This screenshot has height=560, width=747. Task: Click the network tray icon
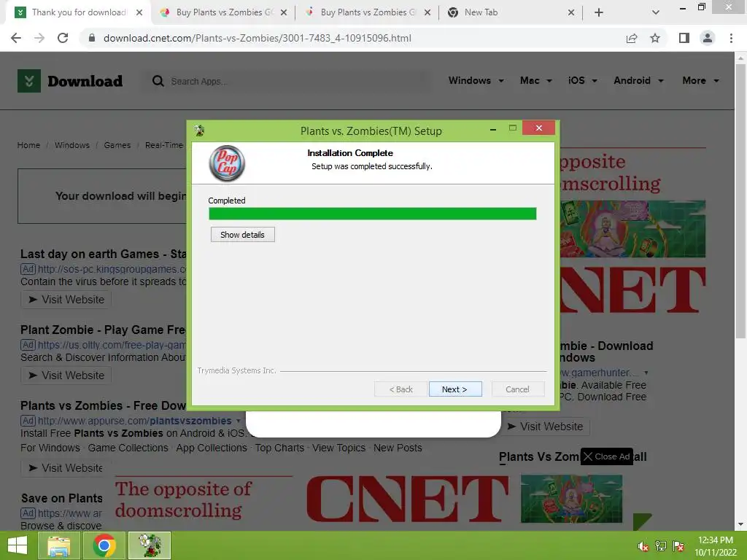click(x=661, y=546)
